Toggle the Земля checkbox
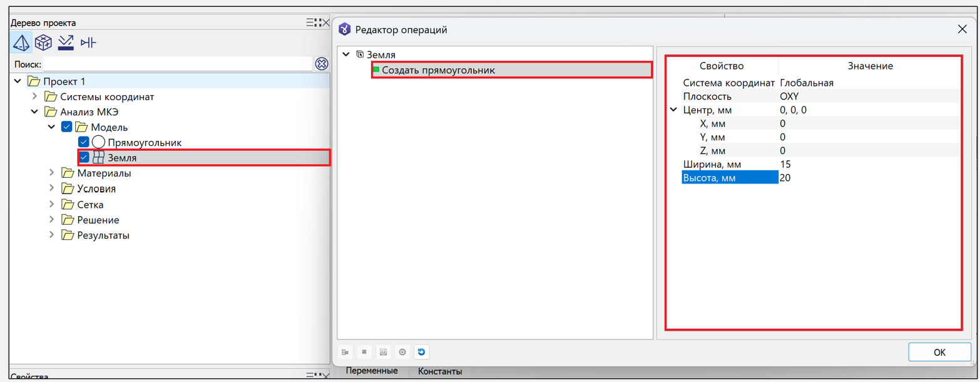Image resolution: width=980 pixels, height=382 pixels. point(84,158)
